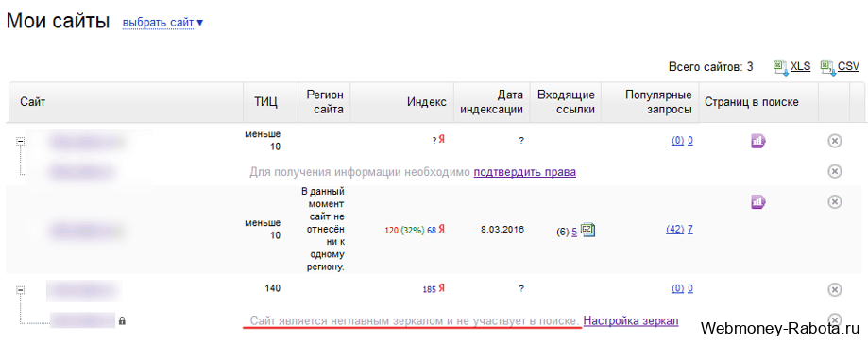Click the '(0)' popular queries link in the first row

677,141
